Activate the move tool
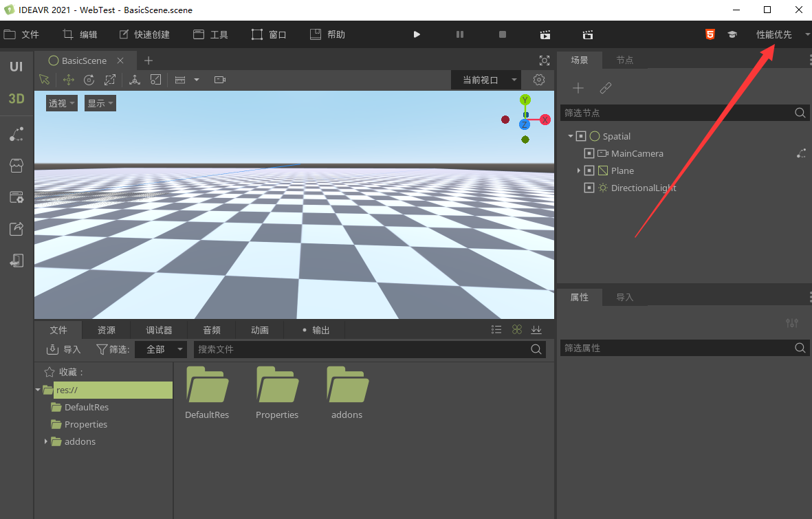 coord(68,80)
